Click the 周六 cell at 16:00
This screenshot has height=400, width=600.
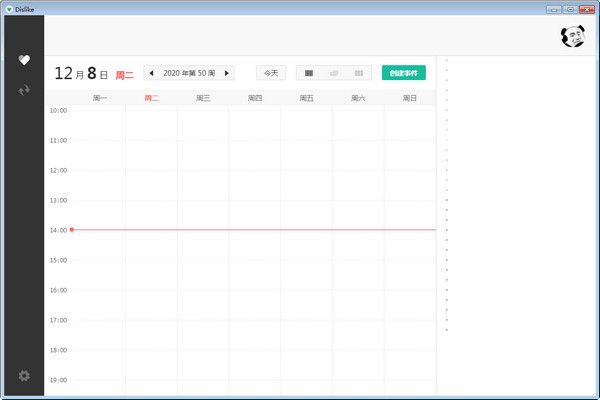coord(358,305)
